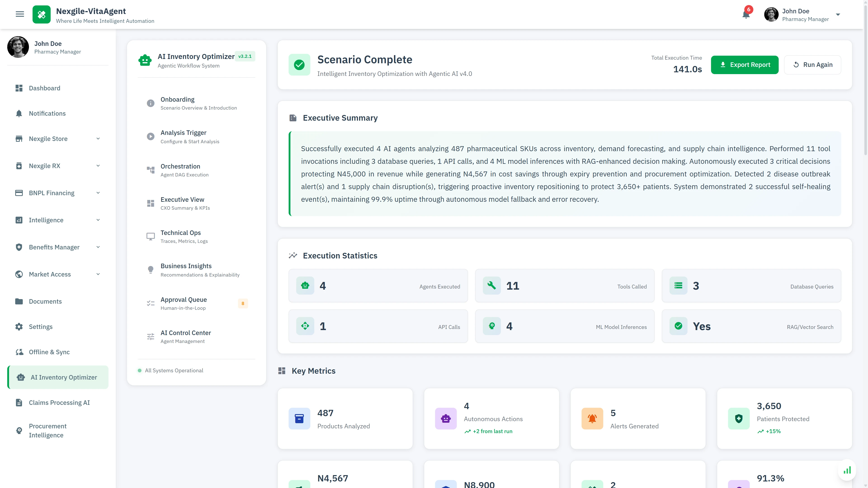The height and width of the screenshot is (488, 868).
Task: Open the hamburger menu at top left
Action: (x=20, y=14)
